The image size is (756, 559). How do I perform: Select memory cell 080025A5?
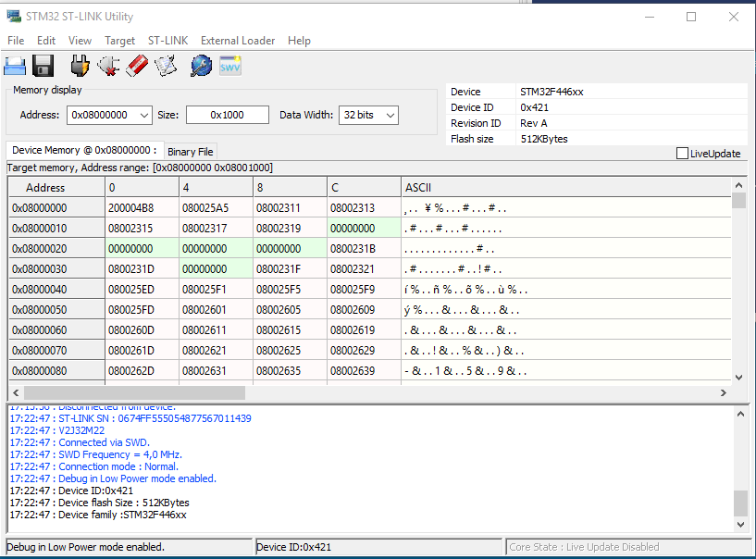tap(216, 208)
